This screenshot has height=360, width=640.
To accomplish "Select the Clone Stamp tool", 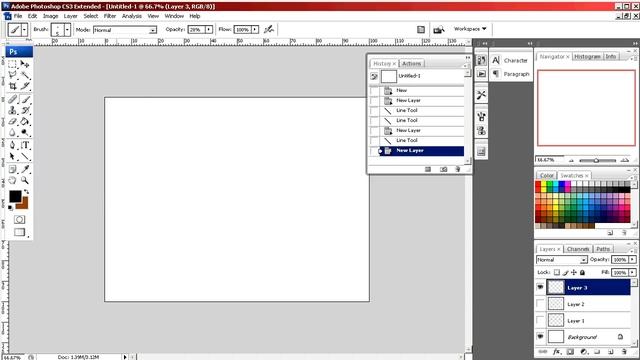I will pos(12,110).
